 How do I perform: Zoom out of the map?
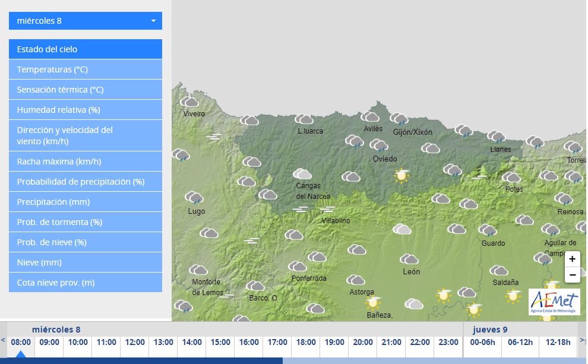click(572, 275)
